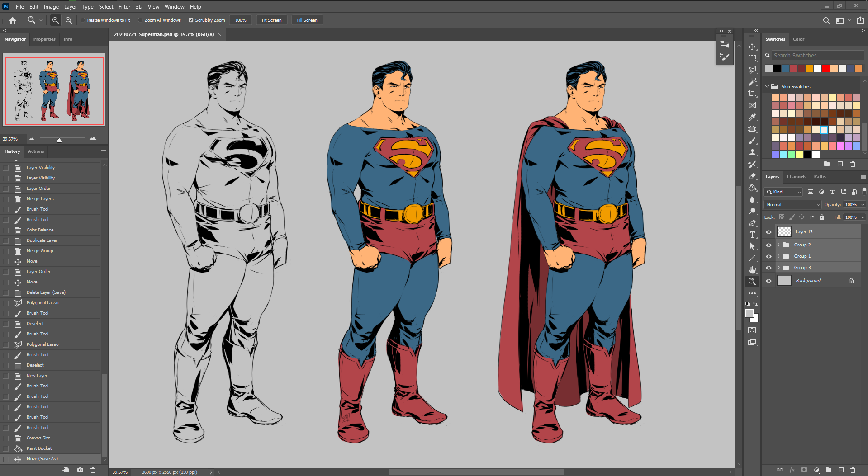
Task: Switch to the Color tab
Action: (798, 39)
